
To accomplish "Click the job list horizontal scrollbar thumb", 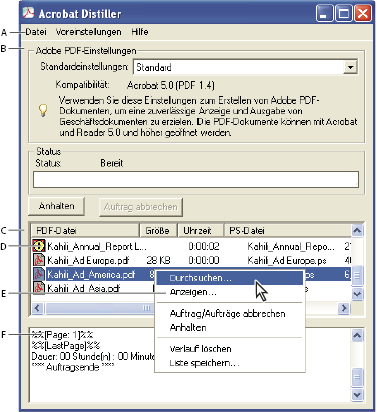I will point(100,308).
